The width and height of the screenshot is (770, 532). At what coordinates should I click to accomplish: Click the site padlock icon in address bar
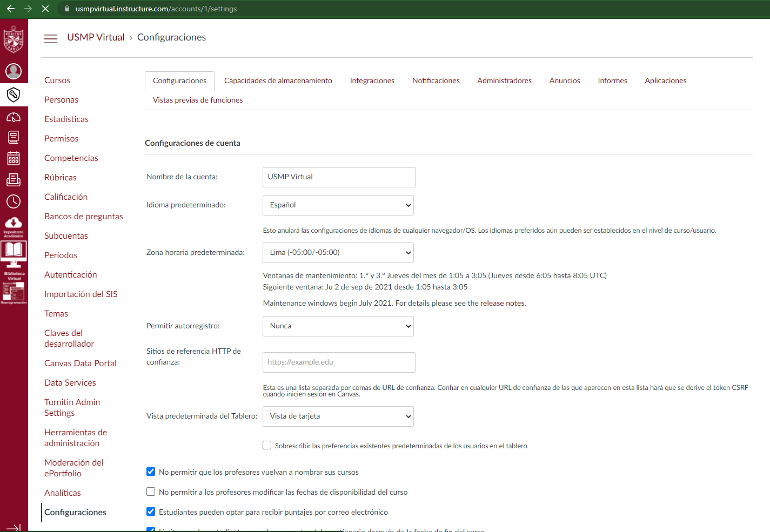tap(67, 9)
